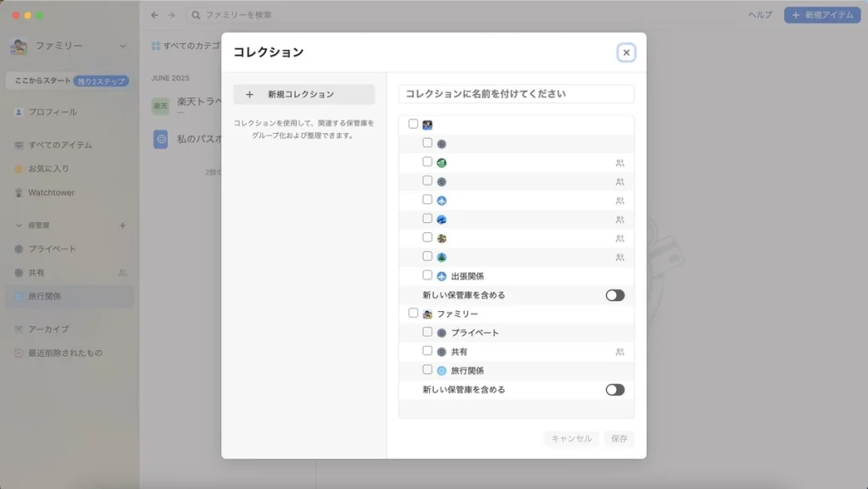Click the プライベート vault icon in the dialog list
The height and width of the screenshot is (489, 868).
click(x=442, y=333)
